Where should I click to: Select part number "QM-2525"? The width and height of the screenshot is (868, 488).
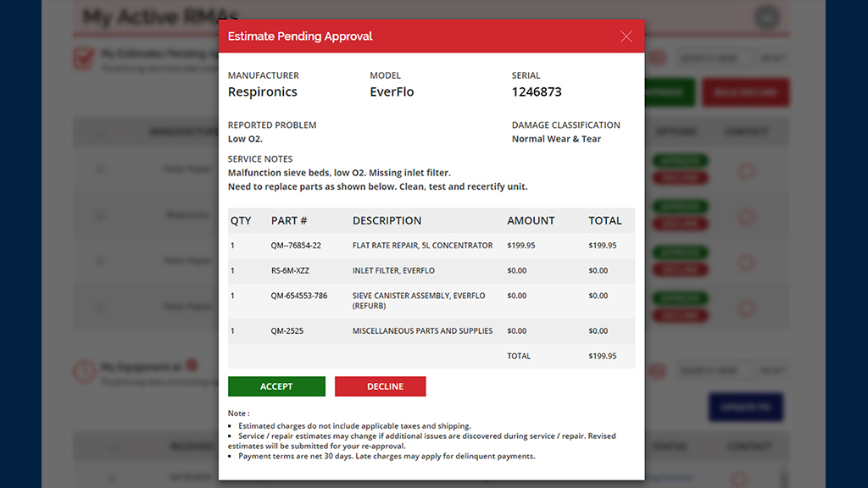287,331
